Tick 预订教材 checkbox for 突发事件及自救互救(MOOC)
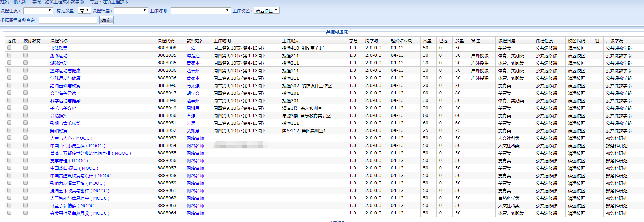Screen dimensions: 644x222 25,213
